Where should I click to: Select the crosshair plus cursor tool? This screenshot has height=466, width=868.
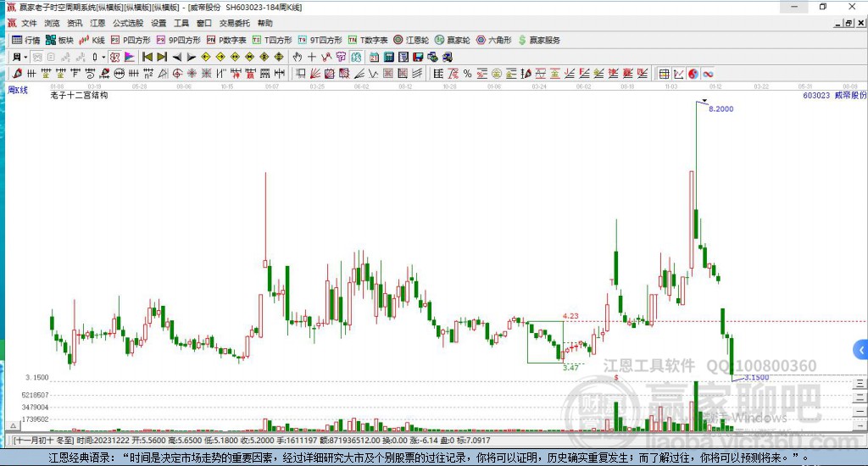[x=312, y=57]
